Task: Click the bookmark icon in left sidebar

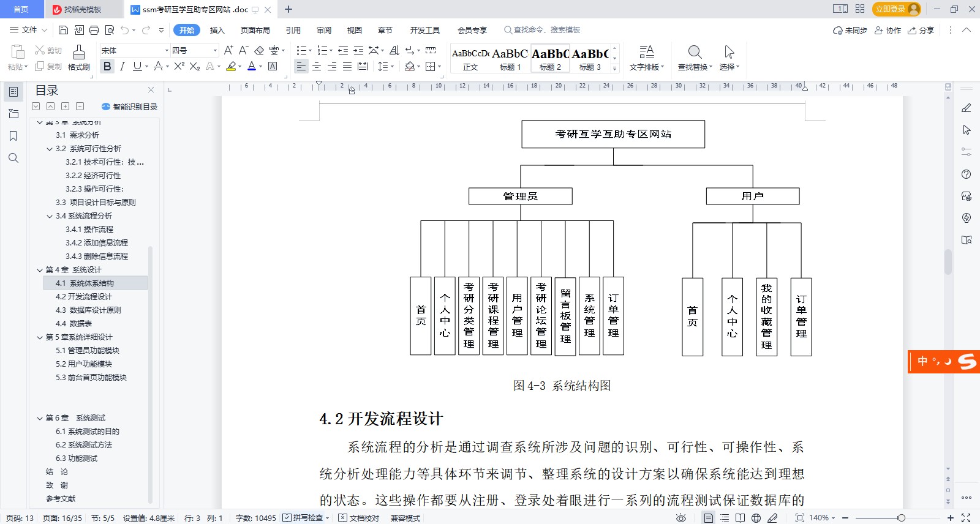Action: [x=13, y=136]
